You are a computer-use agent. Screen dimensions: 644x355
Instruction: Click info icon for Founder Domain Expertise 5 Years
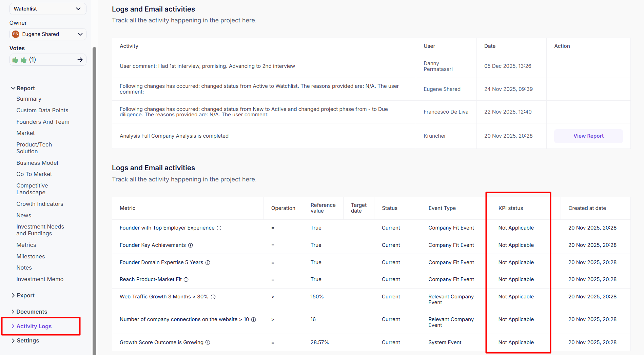208,263
